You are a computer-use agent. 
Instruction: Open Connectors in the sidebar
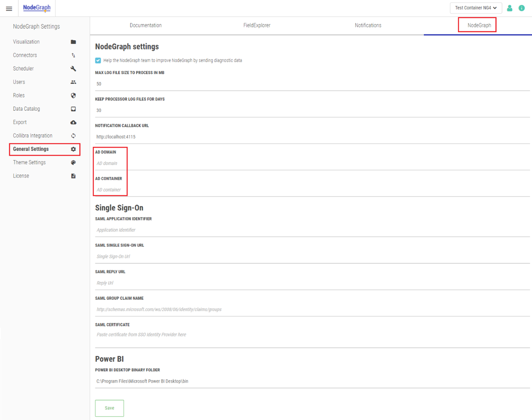(25, 55)
